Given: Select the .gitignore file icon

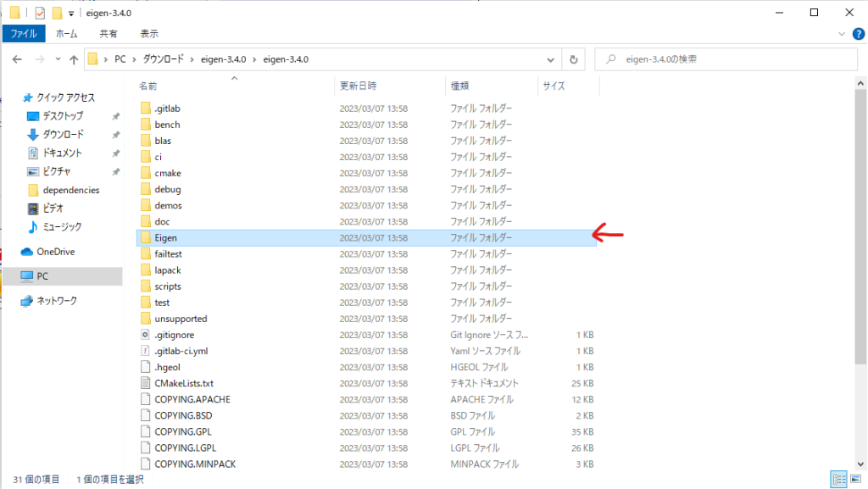Looking at the screenshot, I should coord(145,335).
